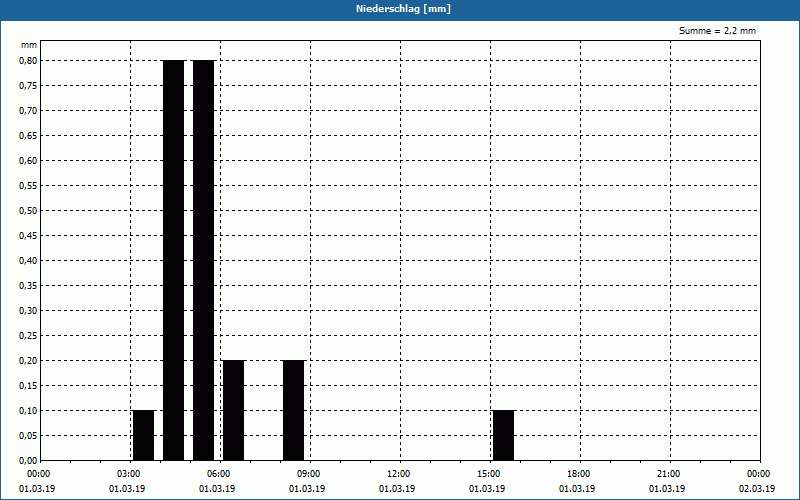Click the 0,05 y-axis value
The height and width of the screenshot is (500, 800).
[28, 436]
